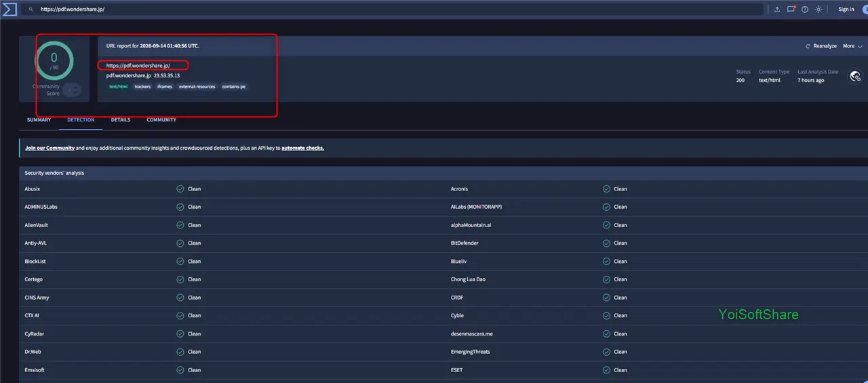Select the DETECTION tab
This screenshot has width=868, height=383.
click(x=81, y=120)
